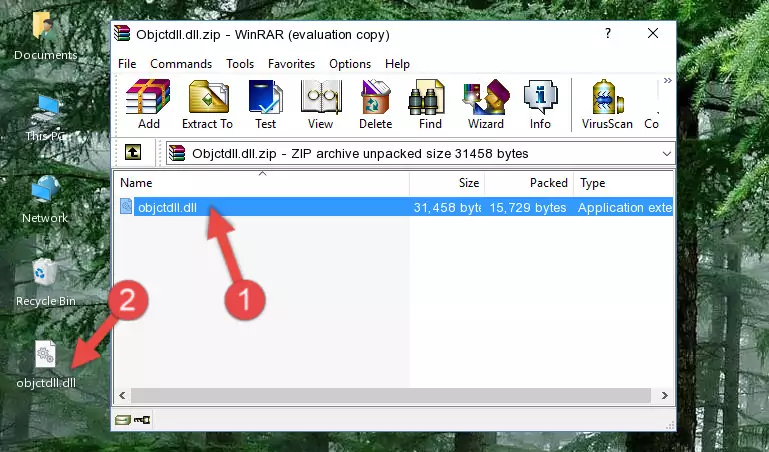Click the Add archive toolbar icon
This screenshot has height=452, width=769.
click(148, 104)
